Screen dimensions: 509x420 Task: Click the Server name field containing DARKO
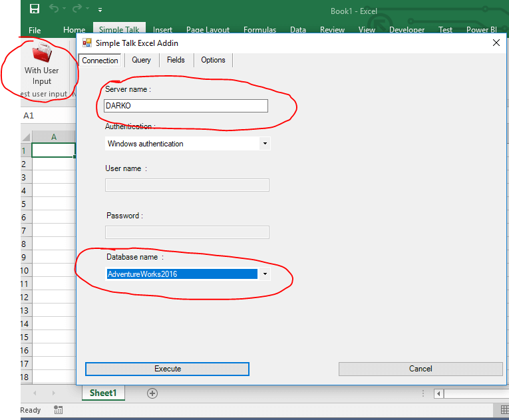[186, 106]
